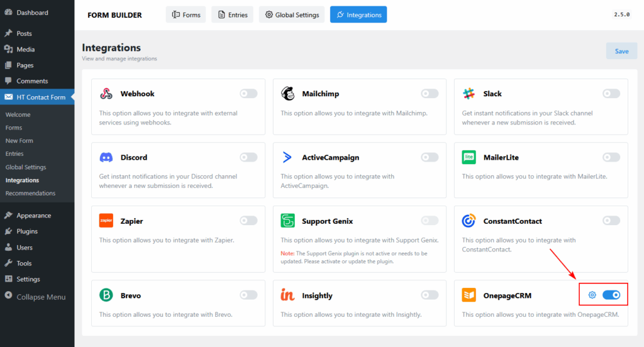Open New Form in sidebar submenu

coord(19,141)
